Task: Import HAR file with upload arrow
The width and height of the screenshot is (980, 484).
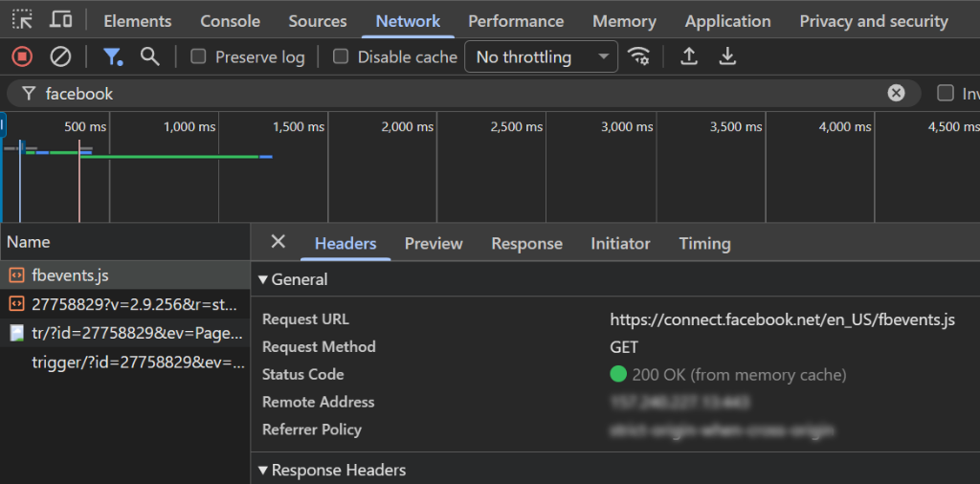Action: (688, 56)
